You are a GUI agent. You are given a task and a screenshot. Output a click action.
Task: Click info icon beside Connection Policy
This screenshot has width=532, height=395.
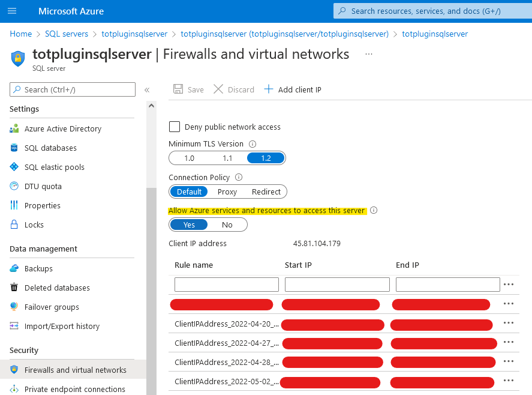tap(239, 178)
